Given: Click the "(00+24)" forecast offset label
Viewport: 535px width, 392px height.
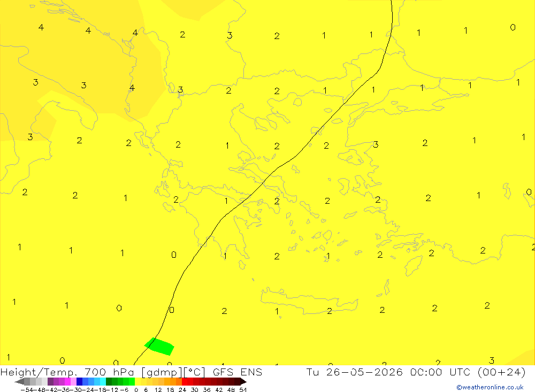Looking at the screenshot, I should point(501,372).
